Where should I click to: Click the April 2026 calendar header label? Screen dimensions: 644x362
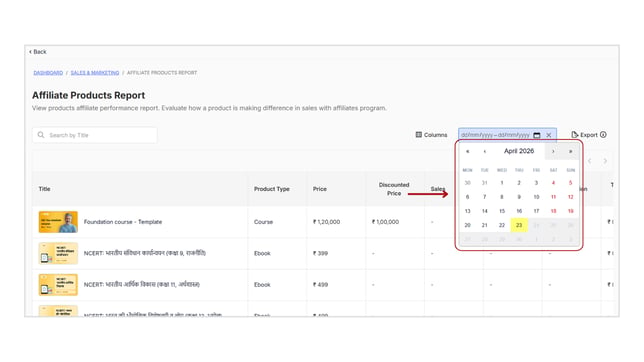pos(519,151)
